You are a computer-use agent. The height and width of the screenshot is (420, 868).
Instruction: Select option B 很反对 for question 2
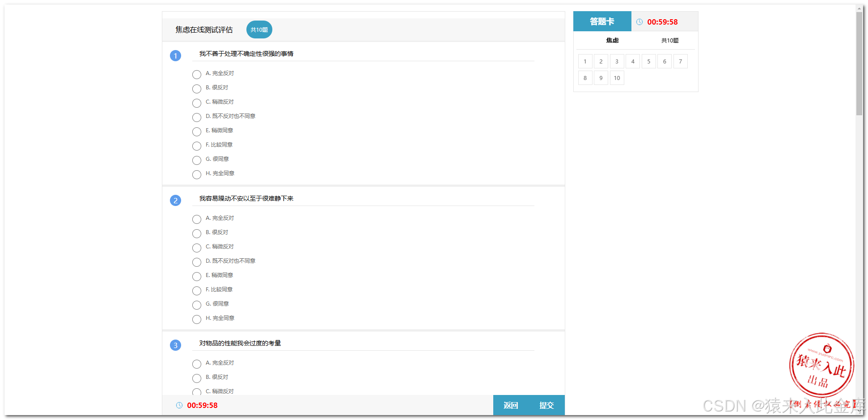[197, 234]
